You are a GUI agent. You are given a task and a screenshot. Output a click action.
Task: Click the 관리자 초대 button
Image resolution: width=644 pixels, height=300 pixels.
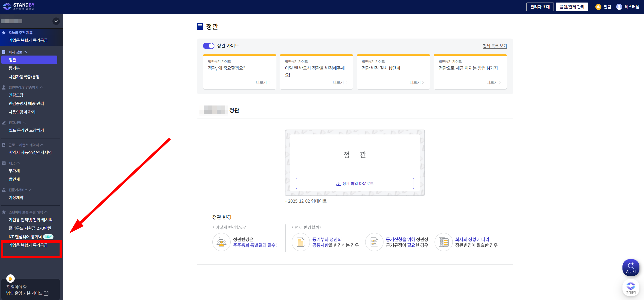pyautogui.click(x=540, y=7)
